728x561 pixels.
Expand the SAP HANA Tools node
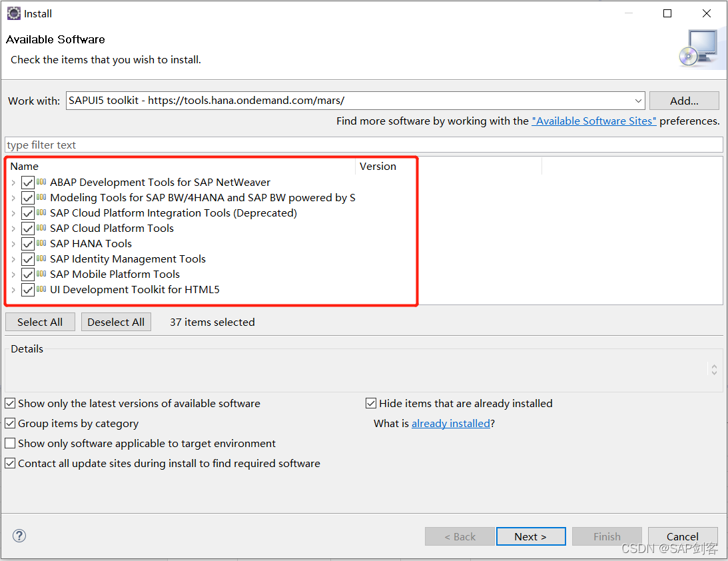(x=13, y=244)
